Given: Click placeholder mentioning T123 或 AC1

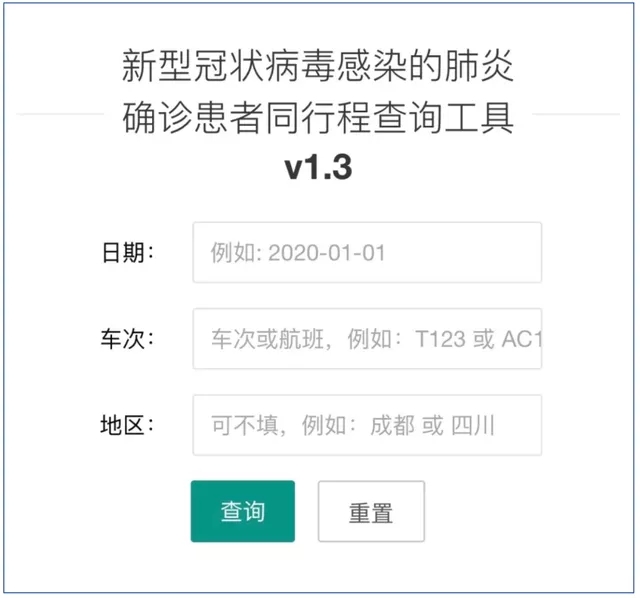Looking at the screenshot, I should coord(376,339).
